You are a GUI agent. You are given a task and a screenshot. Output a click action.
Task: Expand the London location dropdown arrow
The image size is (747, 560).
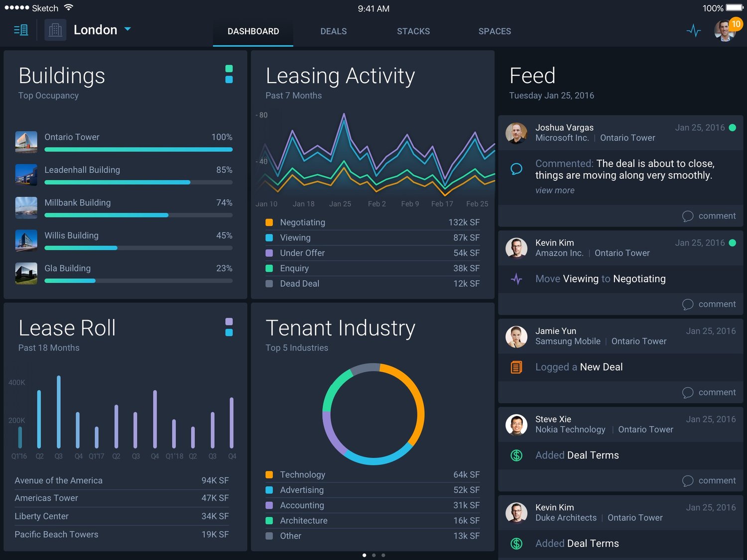127,29
